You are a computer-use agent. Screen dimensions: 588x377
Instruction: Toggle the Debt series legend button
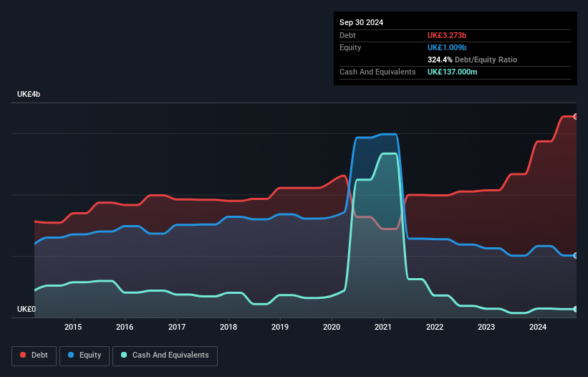point(34,355)
